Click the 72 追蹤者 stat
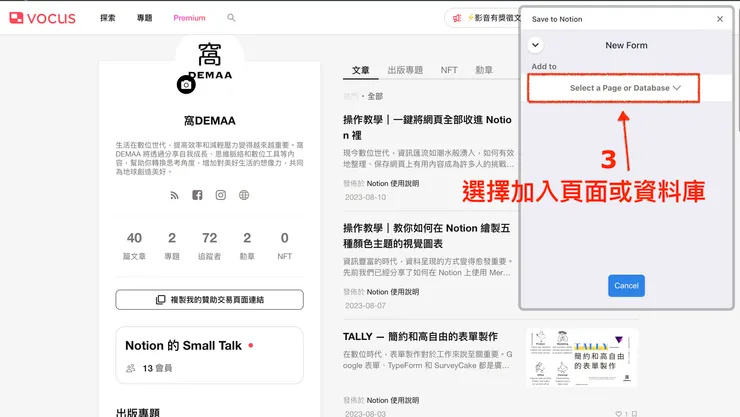Image resolution: width=740 pixels, height=417 pixels. point(210,245)
